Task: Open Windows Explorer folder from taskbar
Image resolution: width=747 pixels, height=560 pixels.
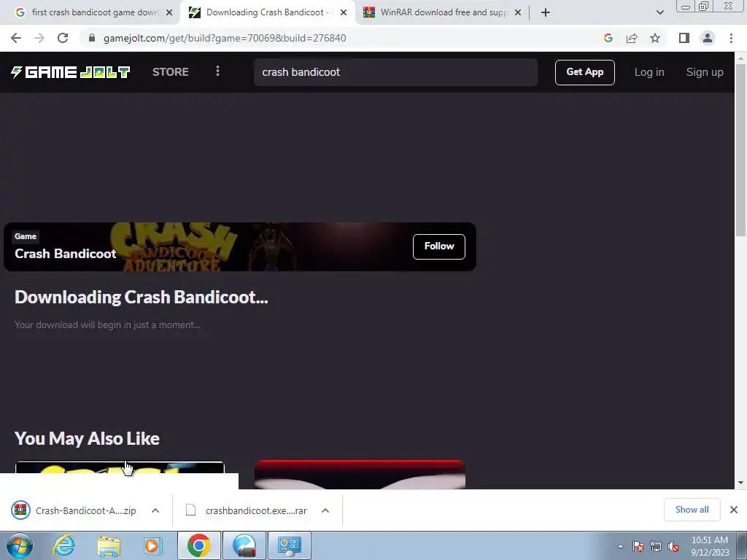Action: click(x=109, y=545)
